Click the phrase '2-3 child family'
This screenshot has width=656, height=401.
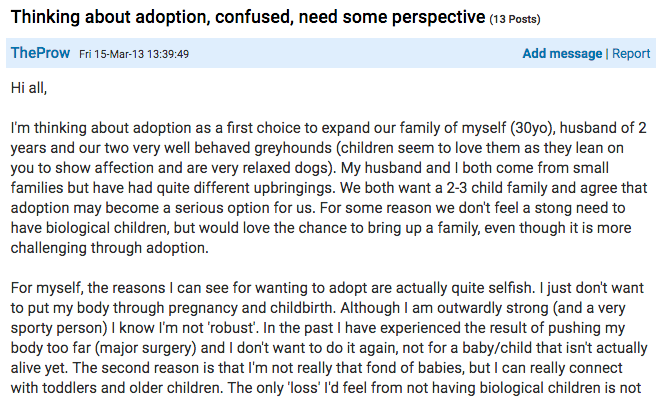pos(497,188)
